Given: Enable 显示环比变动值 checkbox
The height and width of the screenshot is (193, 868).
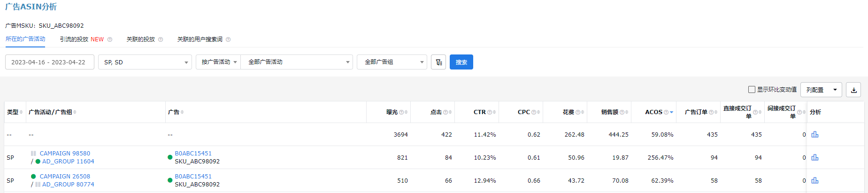Looking at the screenshot, I should click(752, 89).
